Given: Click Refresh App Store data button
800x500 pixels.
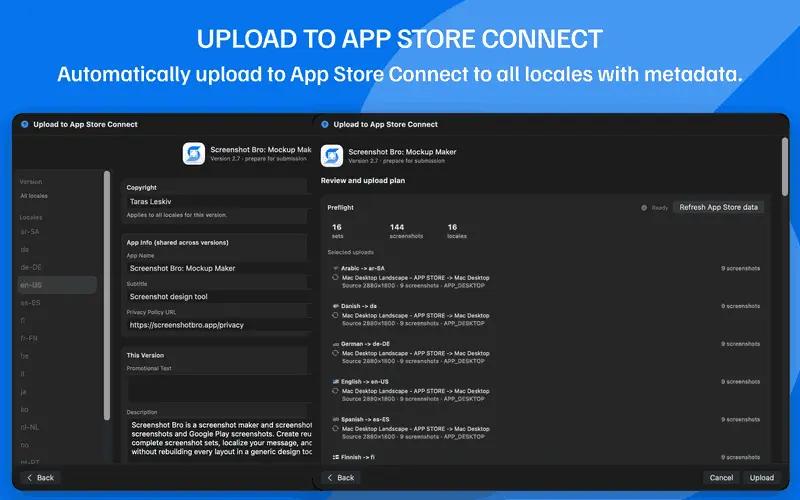Looking at the screenshot, I should click(718, 207).
